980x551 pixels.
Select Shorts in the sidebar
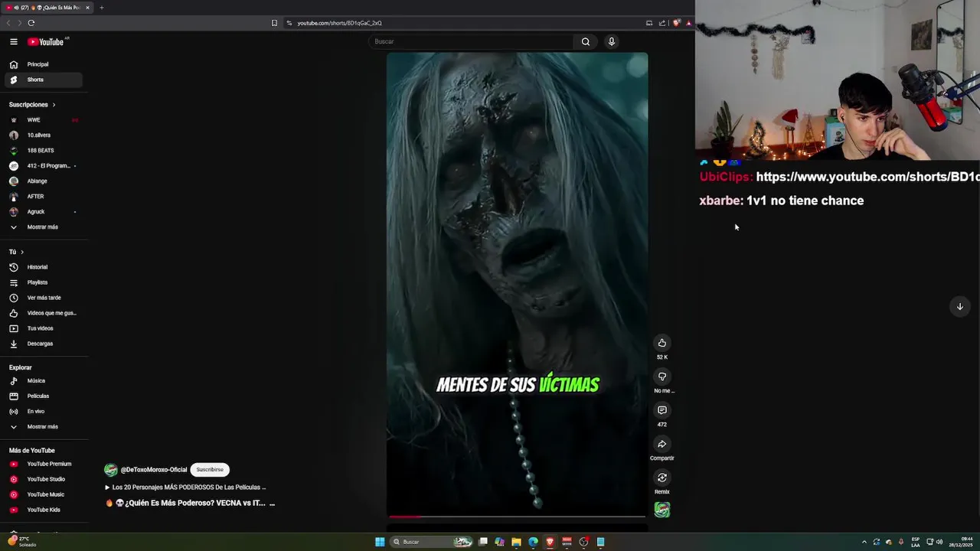pyautogui.click(x=43, y=80)
